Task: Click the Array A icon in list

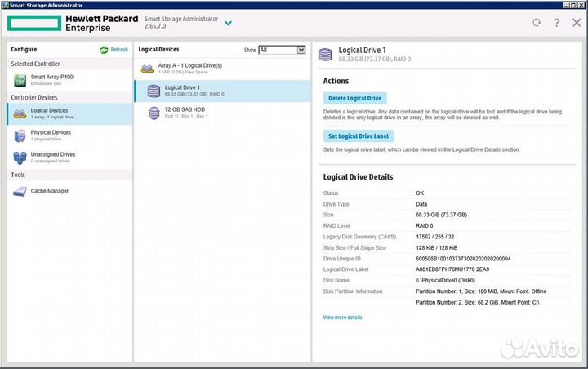Action: point(147,69)
